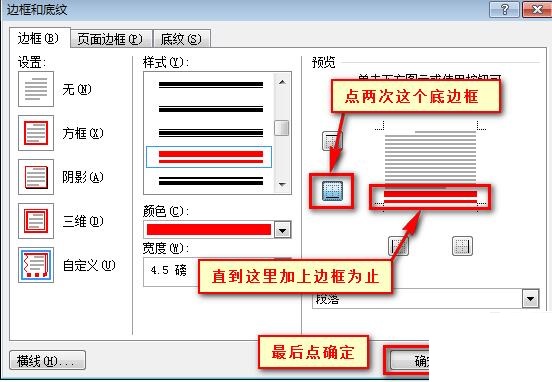Click the 横线(H)... button
The width and height of the screenshot is (552, 382).
[48, 361]
